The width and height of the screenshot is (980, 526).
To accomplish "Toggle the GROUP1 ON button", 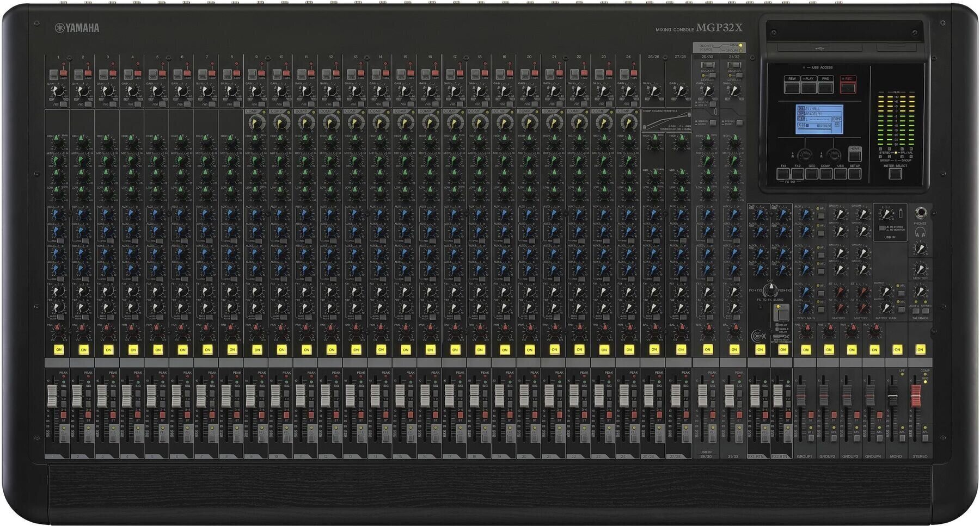I will [805, 349].
